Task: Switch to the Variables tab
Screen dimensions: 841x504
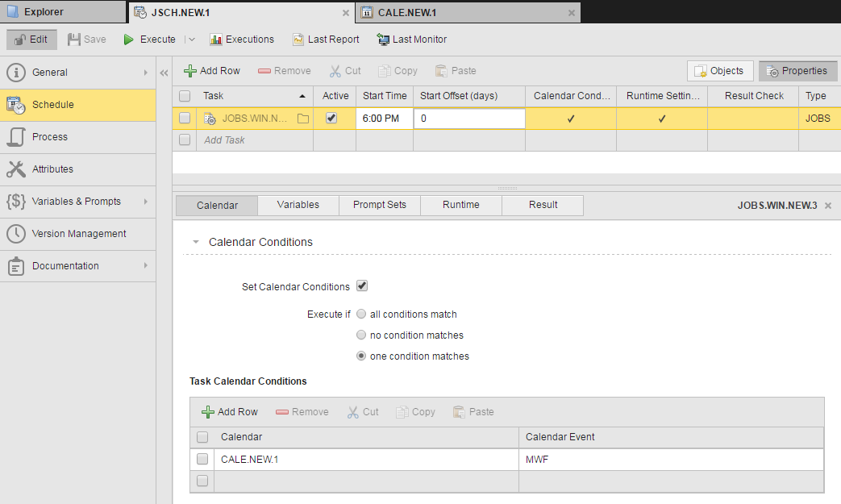Action: point(298,206)
